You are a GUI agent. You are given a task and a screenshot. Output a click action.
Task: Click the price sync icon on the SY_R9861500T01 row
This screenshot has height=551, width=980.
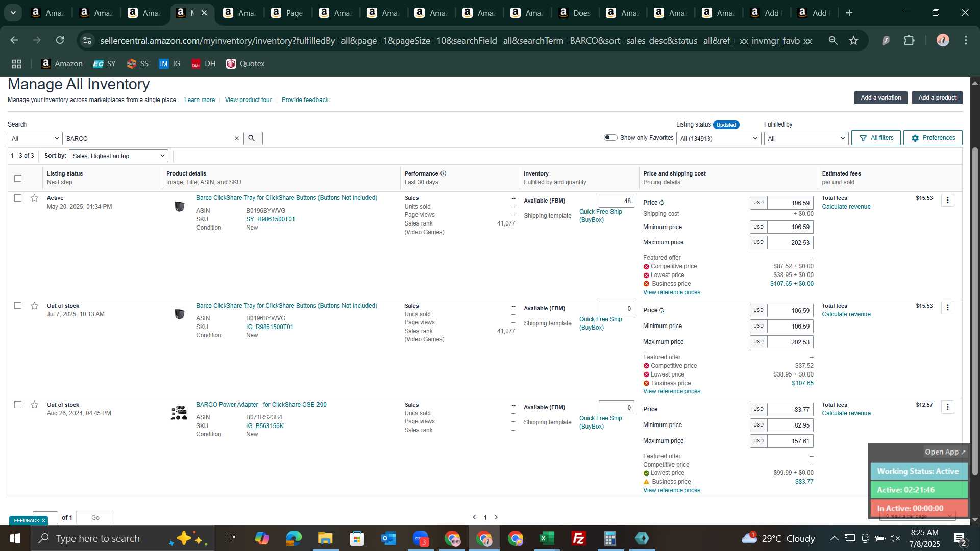click(662, 203)
